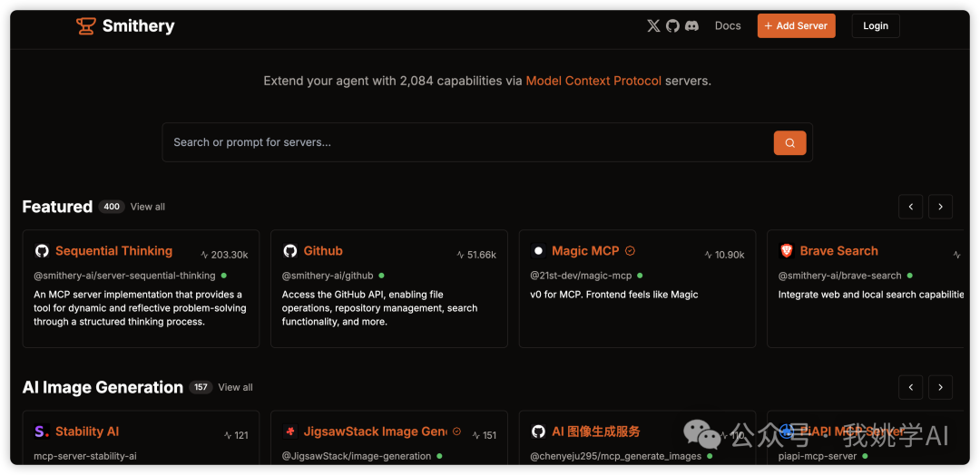Click the Magic MCP logo icon
The width and height of the screenshot is (980, 475).
pos(538,251)
